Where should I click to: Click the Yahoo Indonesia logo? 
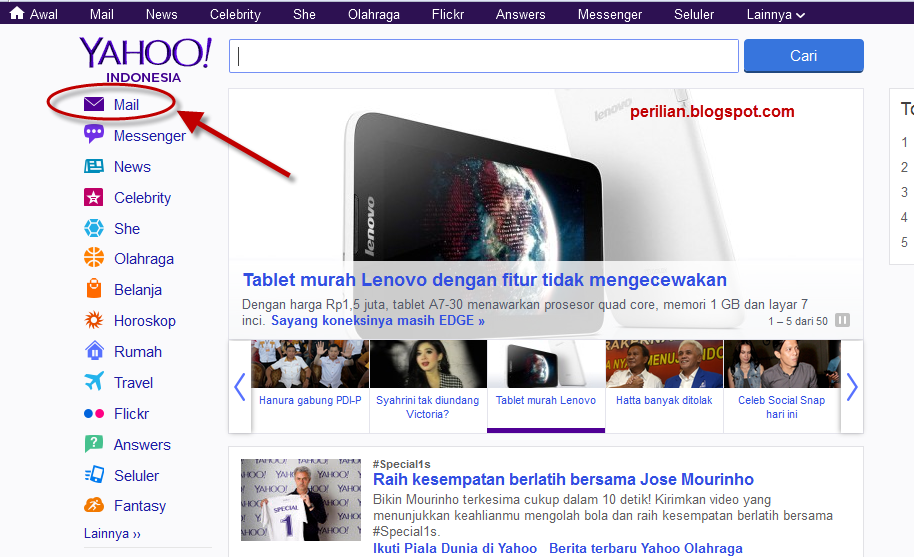146,60
